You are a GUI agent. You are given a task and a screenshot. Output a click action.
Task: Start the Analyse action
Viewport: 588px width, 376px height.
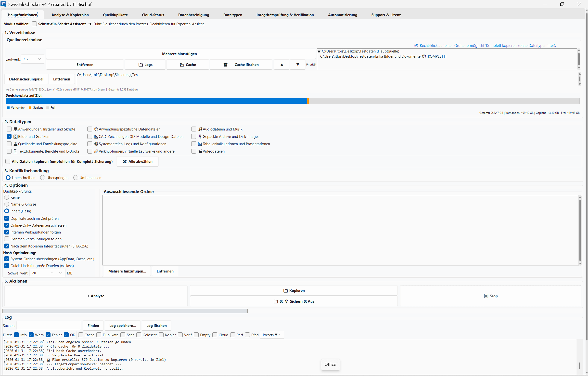96,296
